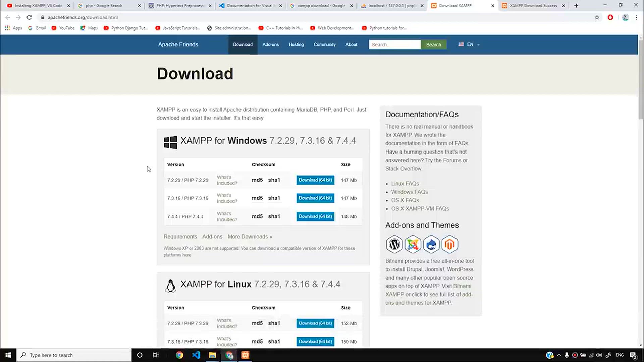
Task: Open the Add-ons nav menu item
Action: [x=271, y=44]
